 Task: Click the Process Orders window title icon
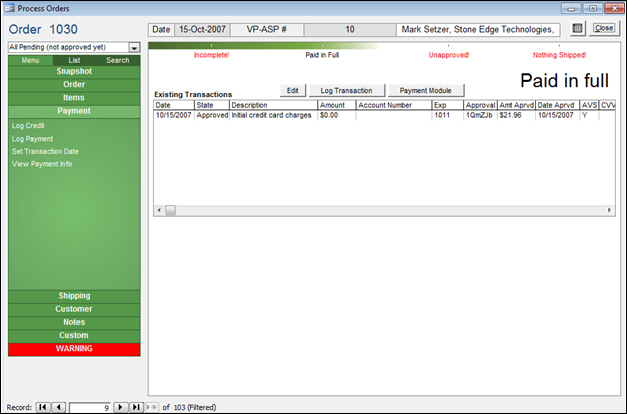point(9,7)
